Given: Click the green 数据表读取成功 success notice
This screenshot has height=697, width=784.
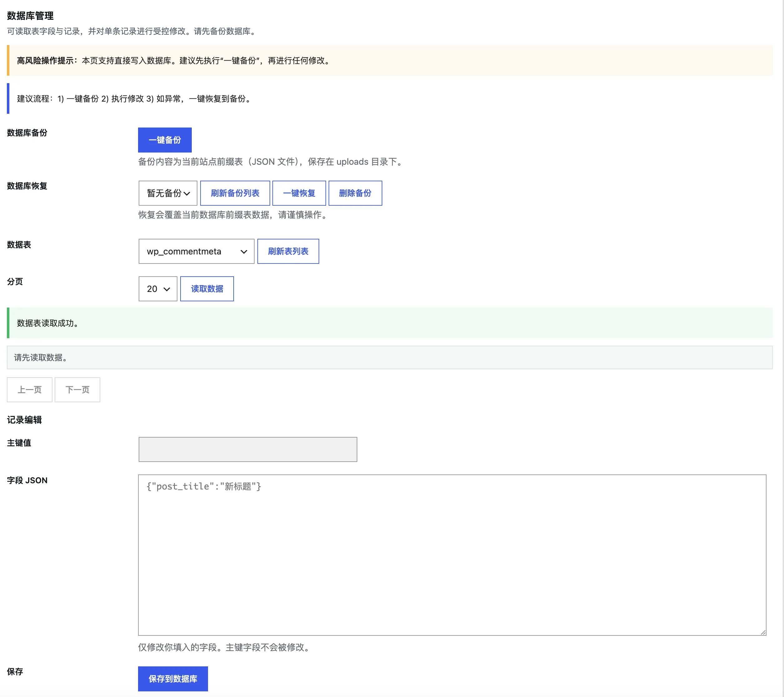Looking at the screenshot, I should tap(389, 323).
